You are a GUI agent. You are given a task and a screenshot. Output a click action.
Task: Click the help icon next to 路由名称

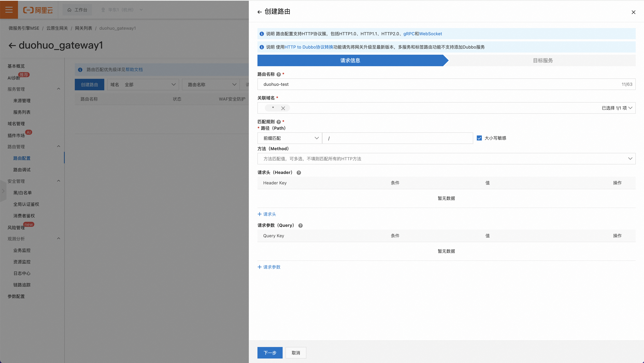point(278,74)
